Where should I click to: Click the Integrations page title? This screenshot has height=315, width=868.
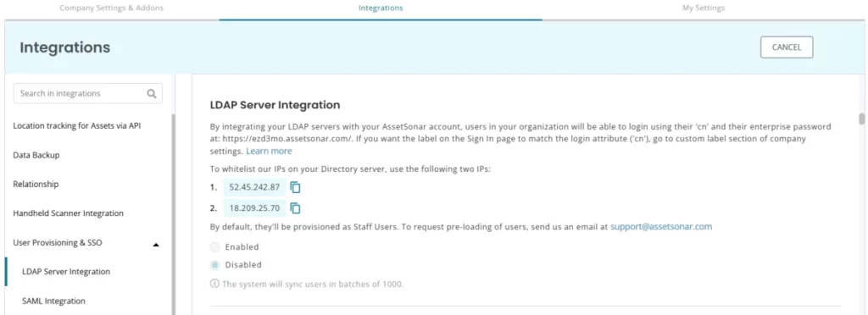point(64,47)
